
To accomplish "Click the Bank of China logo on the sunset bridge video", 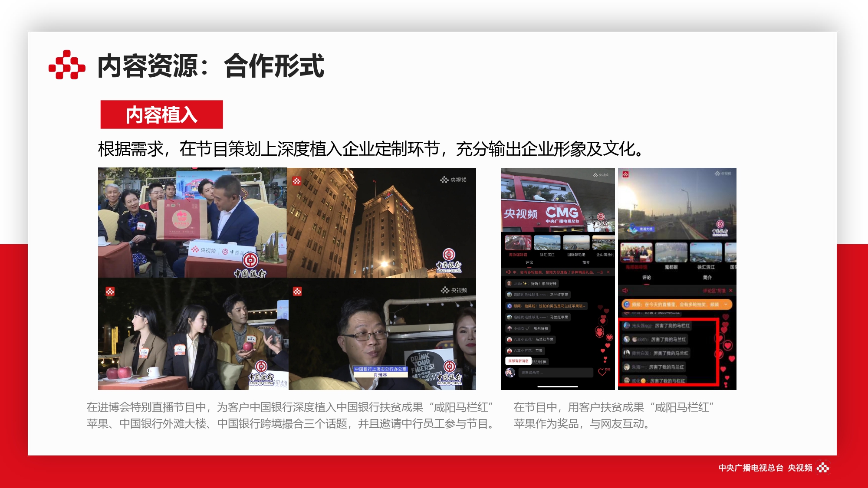I will tap(720, 228).
